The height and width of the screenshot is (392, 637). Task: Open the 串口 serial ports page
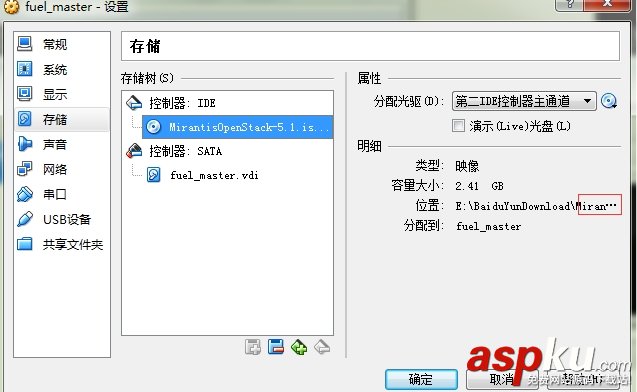(x=62, y=194)
